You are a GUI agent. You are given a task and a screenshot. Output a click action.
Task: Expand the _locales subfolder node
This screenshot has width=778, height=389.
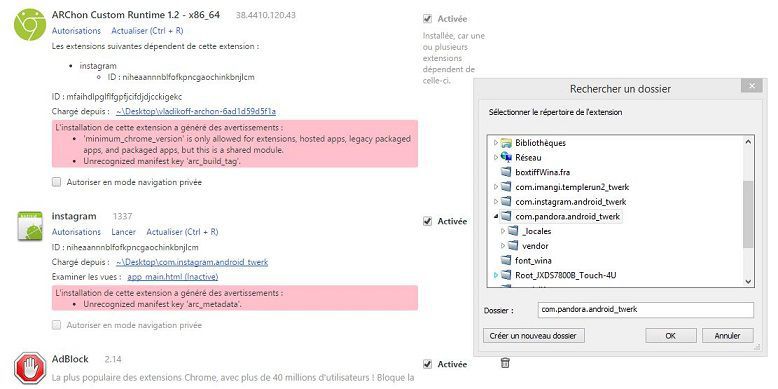[503, 231]
